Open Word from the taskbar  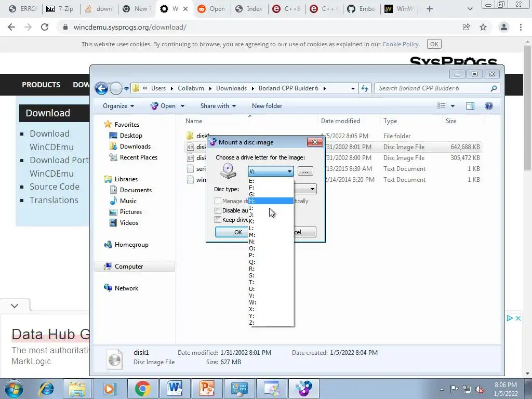(175, 389)
